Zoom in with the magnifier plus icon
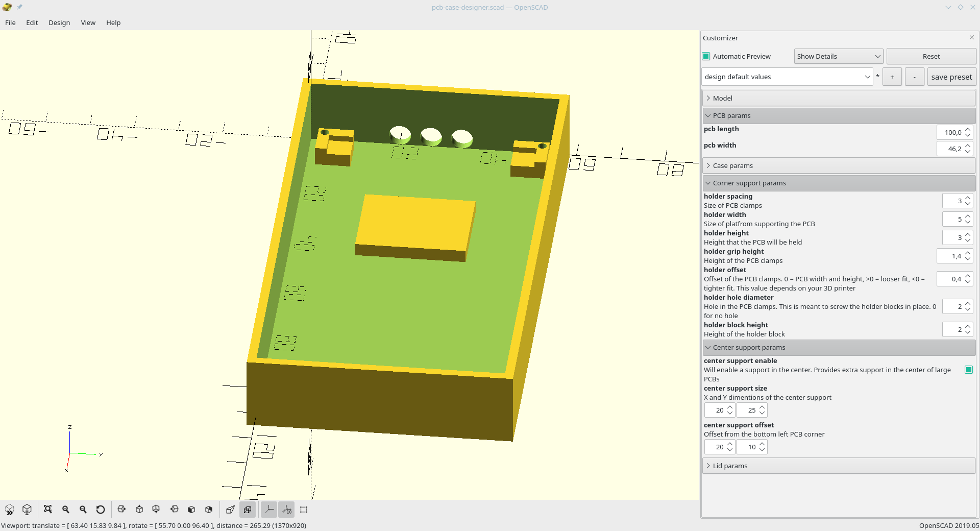Viewport: 980px width, 531px height. pos(66,510)
